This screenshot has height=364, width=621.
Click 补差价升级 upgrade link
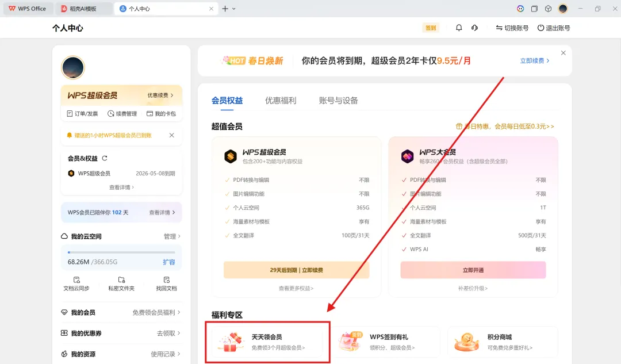(473, 288)
